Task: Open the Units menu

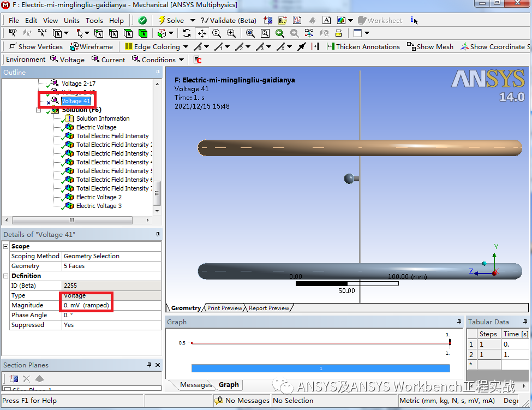Action: tap(71, 20)
